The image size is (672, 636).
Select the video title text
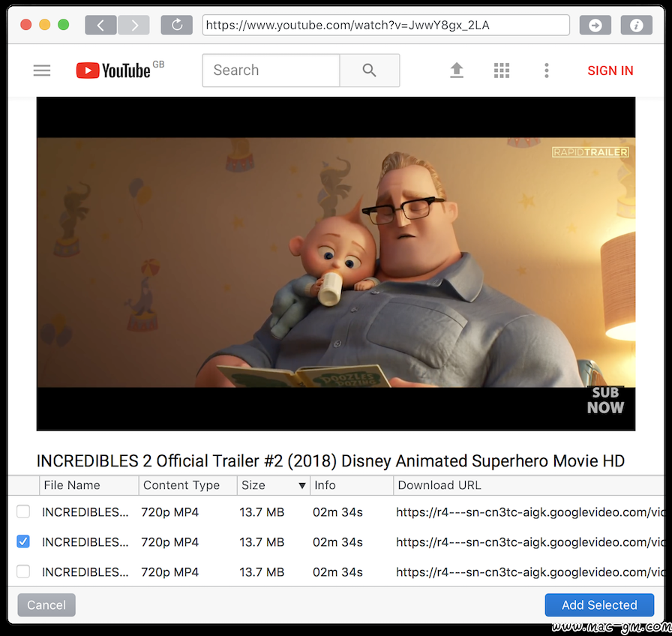click(x=331, y=461)
